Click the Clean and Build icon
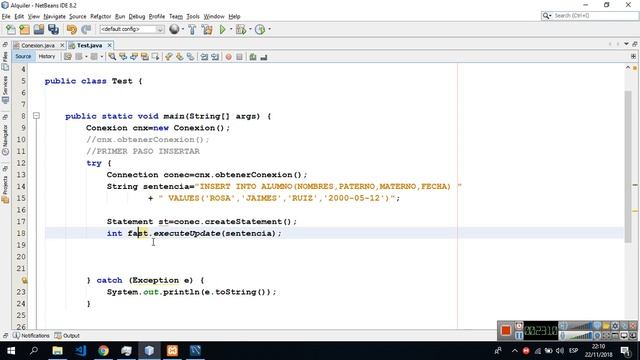This screenshot has width=640, height=360. 207,29
